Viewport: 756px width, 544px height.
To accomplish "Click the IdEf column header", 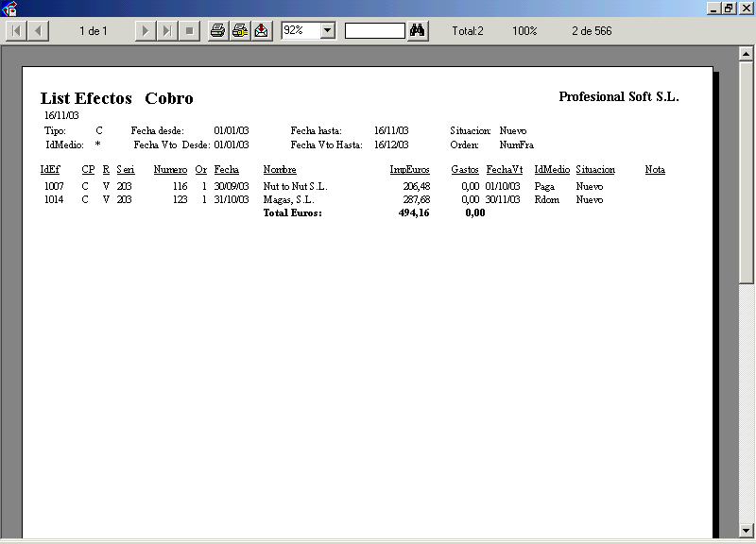I will (50, 170).
